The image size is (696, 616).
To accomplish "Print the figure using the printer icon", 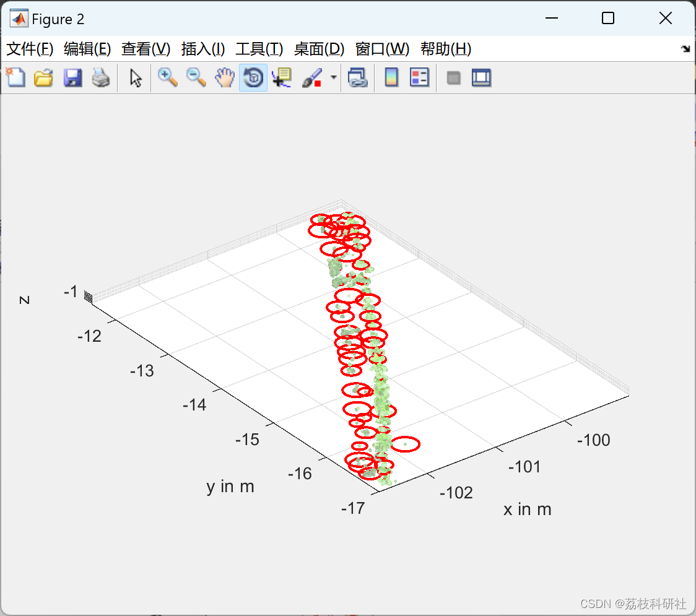I will click(x=101, y=78).
